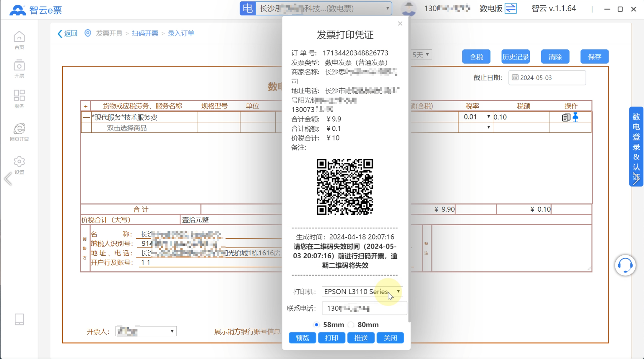The image size is (644, 359).
Task: Click the 规格型号 column header
Action: click(214, 106)
